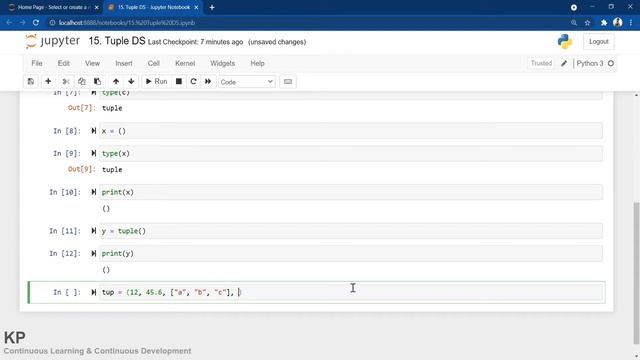Viewport: 640px width, 360px height.
Task: Open the Cell menu
Action: click(153, 63)
